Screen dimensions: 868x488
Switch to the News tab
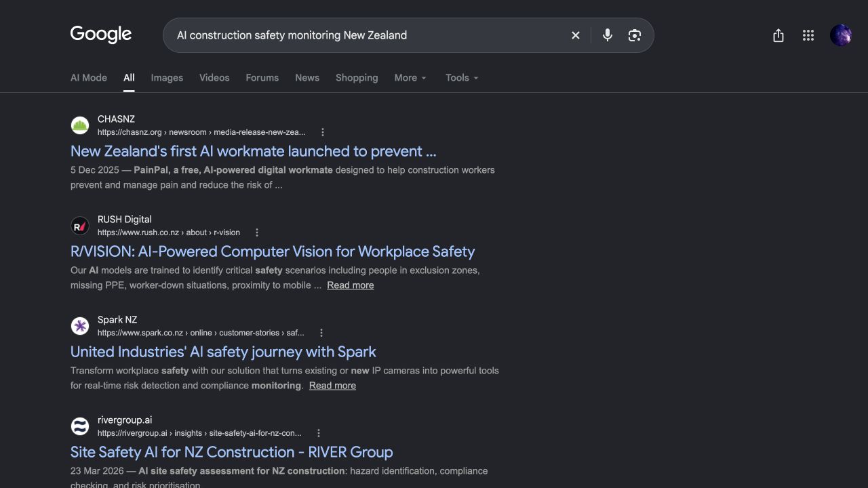pyautogui.click(x=307, y=78)
